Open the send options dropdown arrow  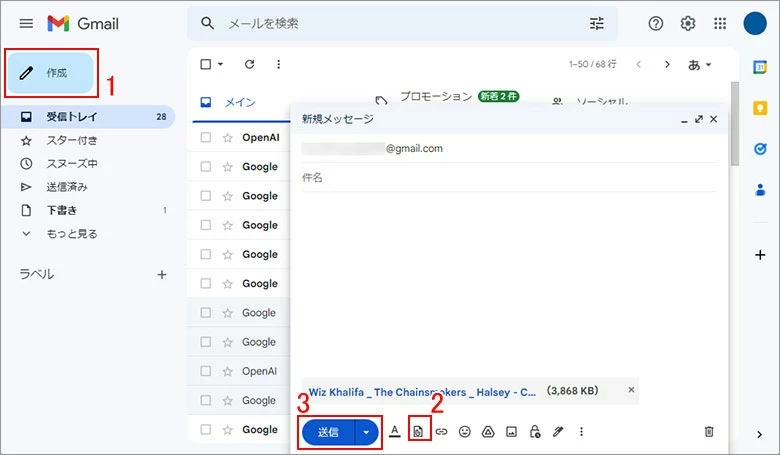367,432
